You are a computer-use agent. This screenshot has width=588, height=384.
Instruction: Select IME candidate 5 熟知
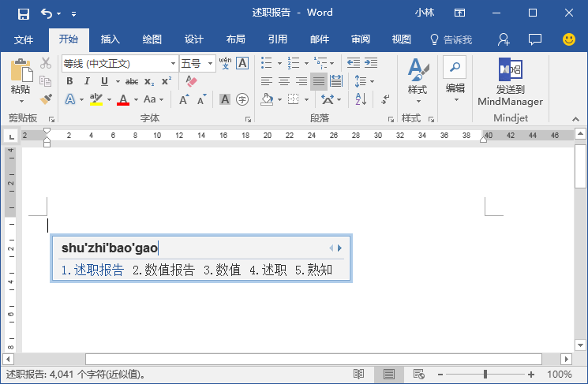313,270
